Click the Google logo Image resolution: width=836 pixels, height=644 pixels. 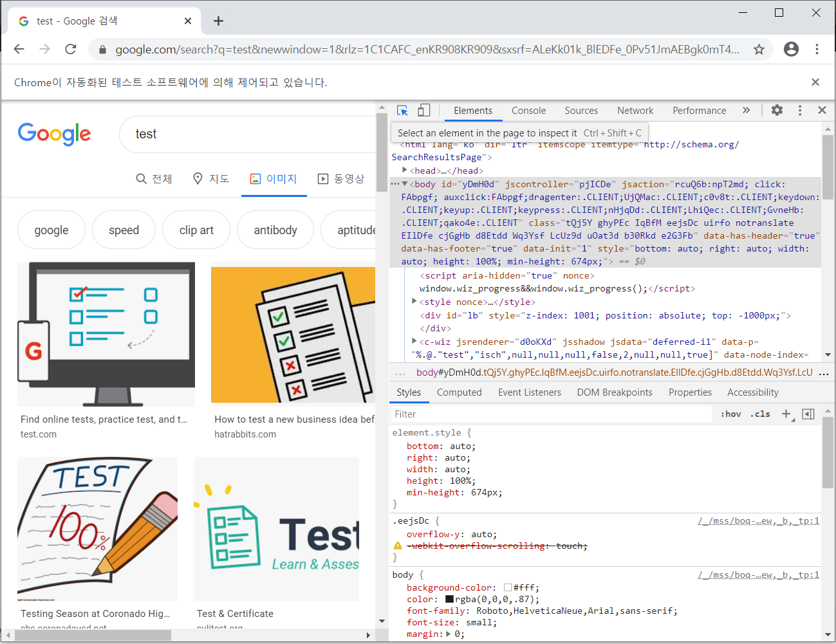(54, 134)
